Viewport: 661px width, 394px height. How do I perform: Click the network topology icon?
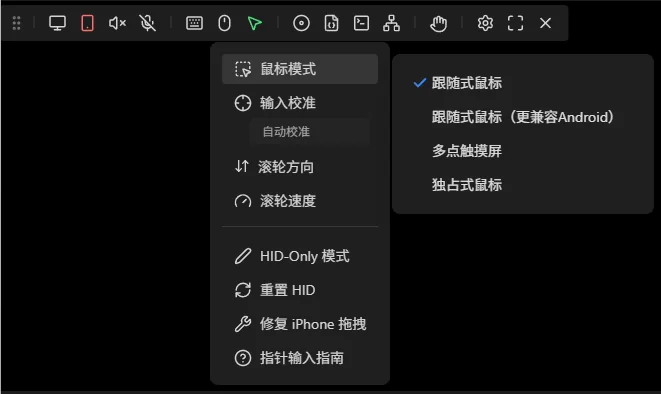(392, 23)
